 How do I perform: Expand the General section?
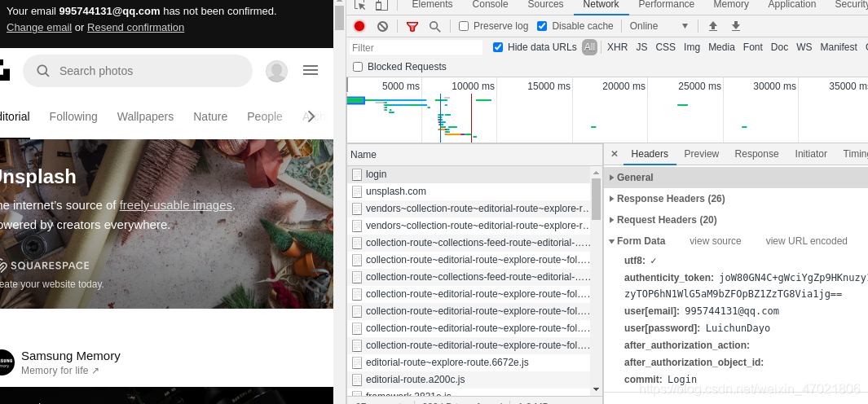click(634, 177)
